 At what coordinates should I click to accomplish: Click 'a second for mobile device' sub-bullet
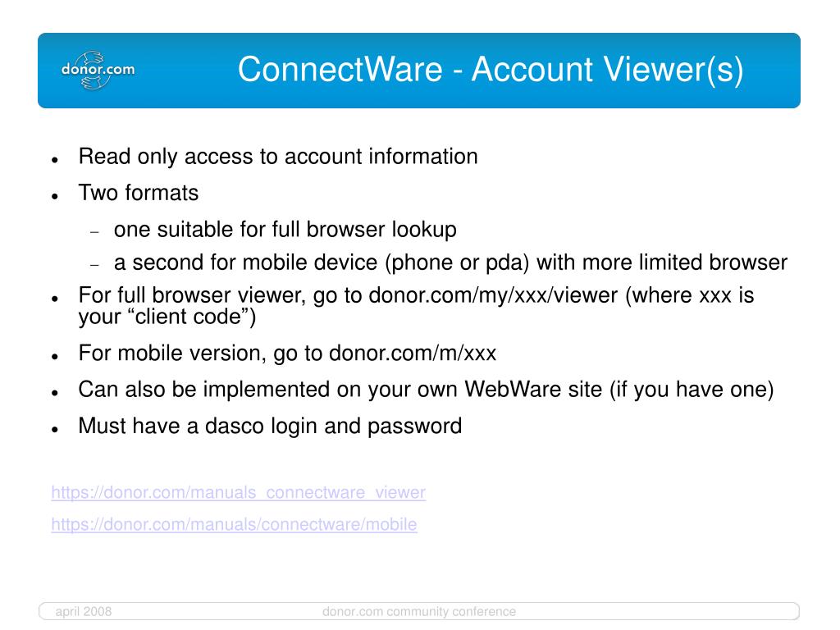click(450, 262)
